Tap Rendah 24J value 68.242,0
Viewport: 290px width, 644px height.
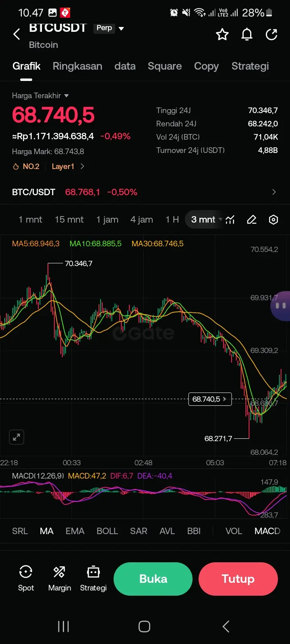point(263,124)
